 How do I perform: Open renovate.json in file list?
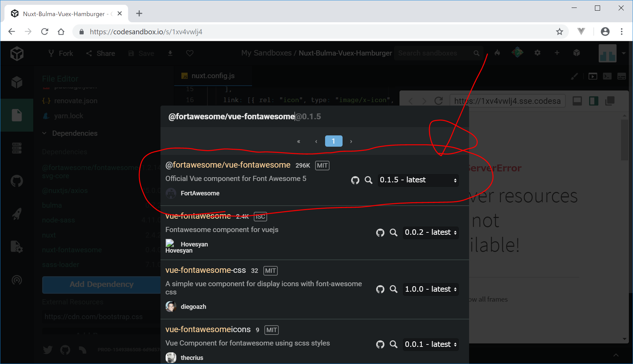75,101
